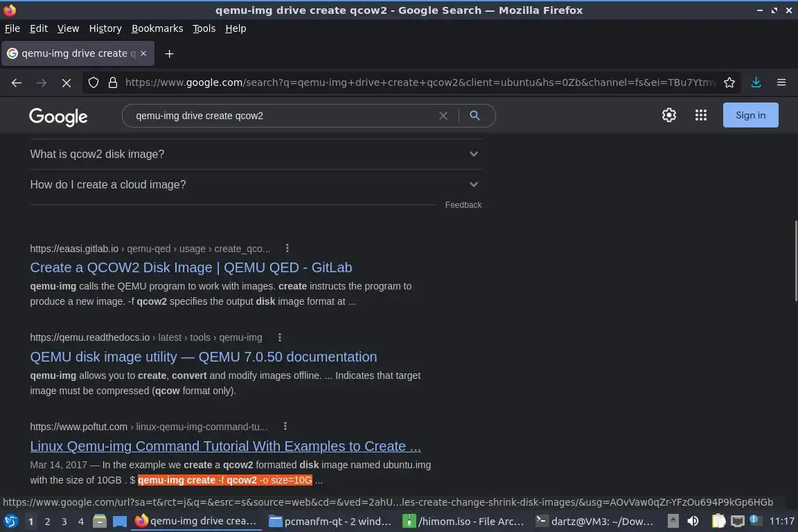The image size is (798, 532).
Task: Open the Bookmarks menu
Action: tap(157, 28)
